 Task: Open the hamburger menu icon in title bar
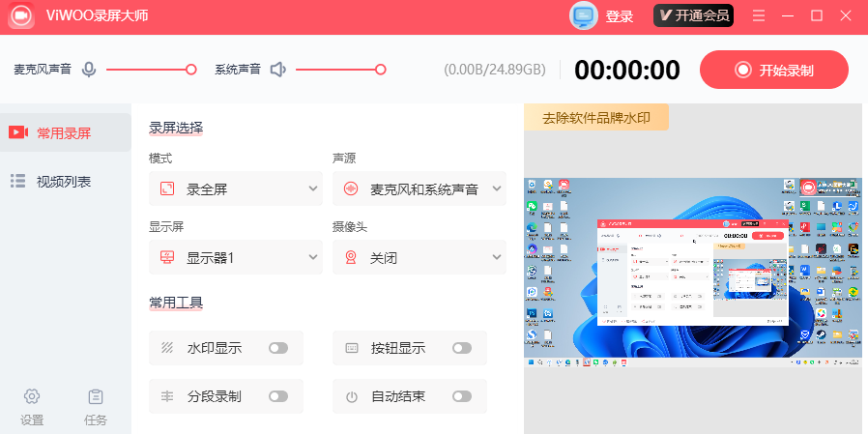coord(759,15)
